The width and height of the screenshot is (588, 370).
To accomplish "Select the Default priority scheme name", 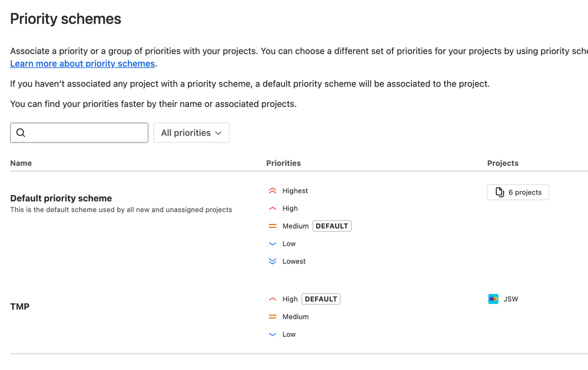I will pyautogui.click(x=61, y=198).
